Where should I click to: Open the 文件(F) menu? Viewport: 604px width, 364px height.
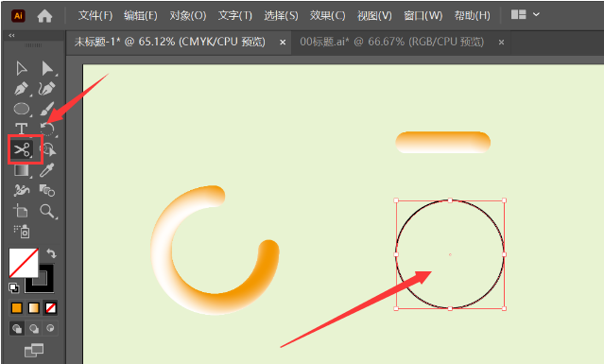[95, 15]
